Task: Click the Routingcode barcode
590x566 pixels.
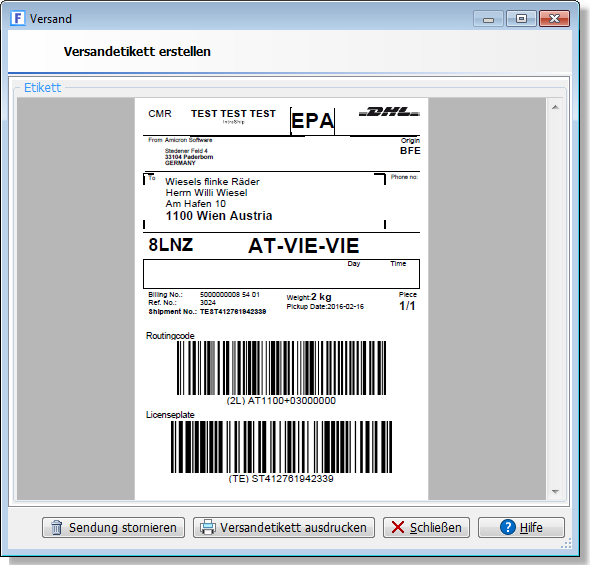Action: [x=281, y=368]
